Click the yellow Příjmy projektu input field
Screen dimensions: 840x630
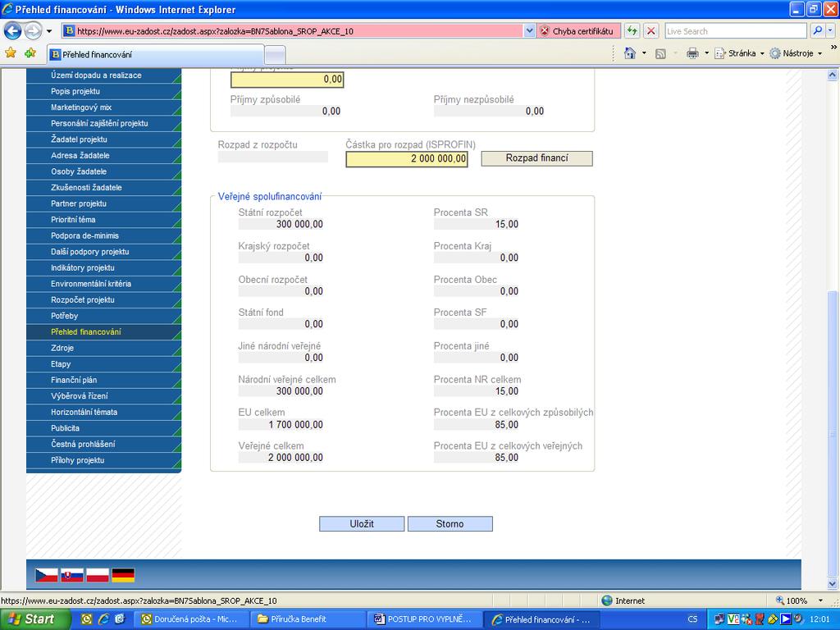(x=287, y=80)
